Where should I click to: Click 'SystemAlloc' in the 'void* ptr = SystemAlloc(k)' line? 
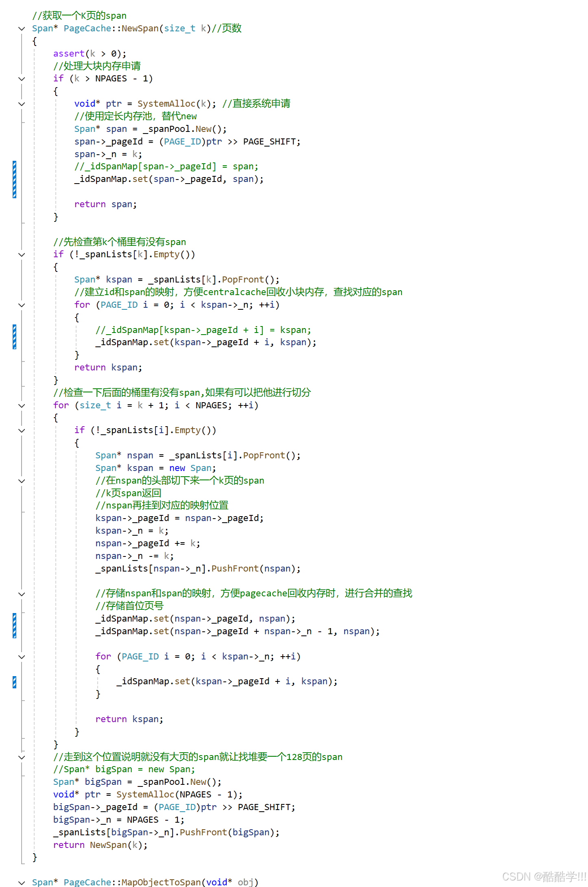click(166, 104)
